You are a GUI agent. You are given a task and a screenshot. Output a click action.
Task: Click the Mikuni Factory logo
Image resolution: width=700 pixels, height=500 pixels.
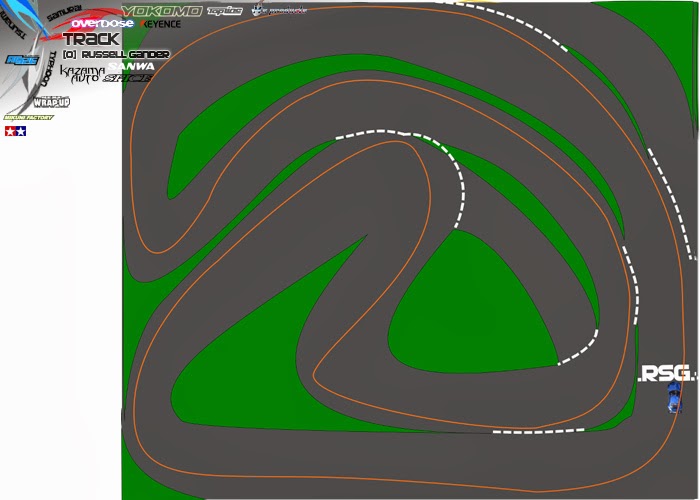click(29, 117)
